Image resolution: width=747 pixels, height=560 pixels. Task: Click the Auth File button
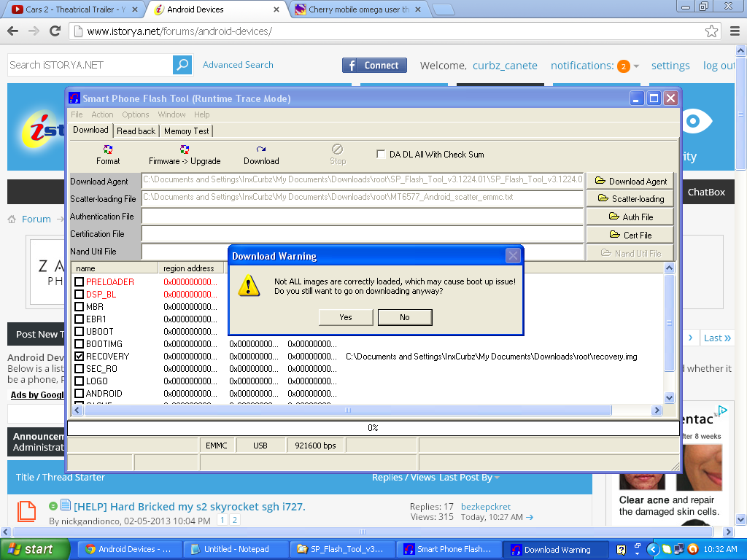click(630, 217)
